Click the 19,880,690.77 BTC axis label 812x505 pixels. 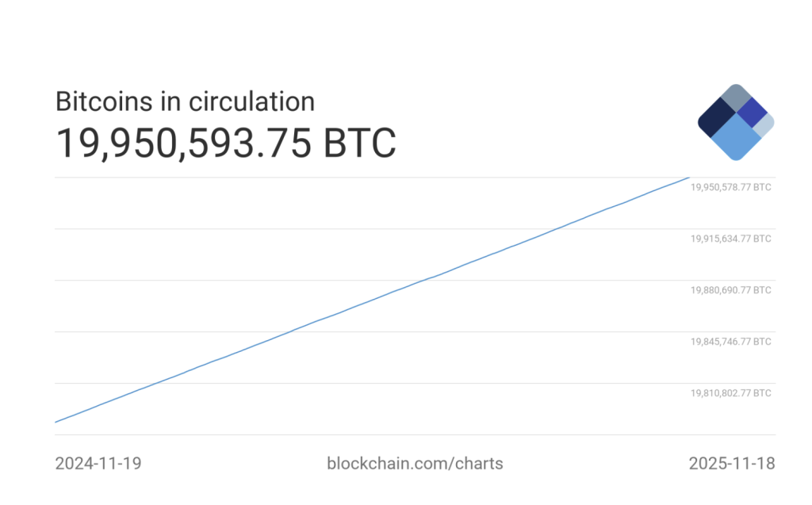point(730,290)
